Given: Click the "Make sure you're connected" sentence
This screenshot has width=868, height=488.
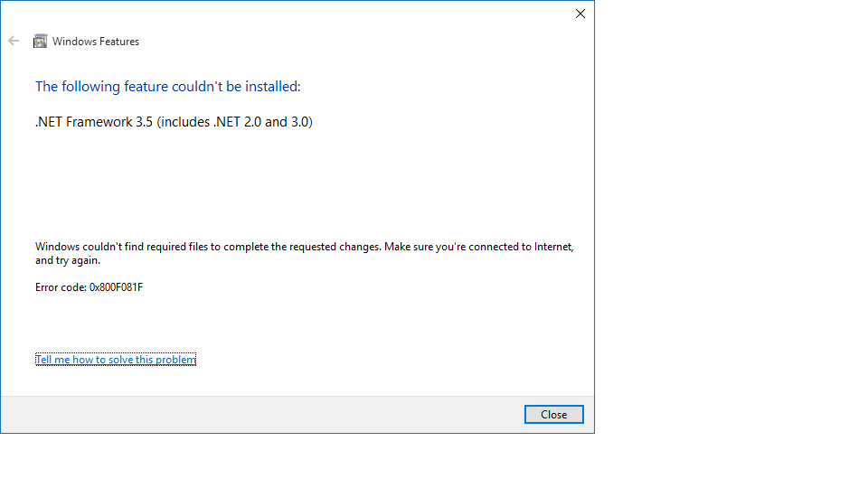Looking at the screenshot, I should 479,247.
